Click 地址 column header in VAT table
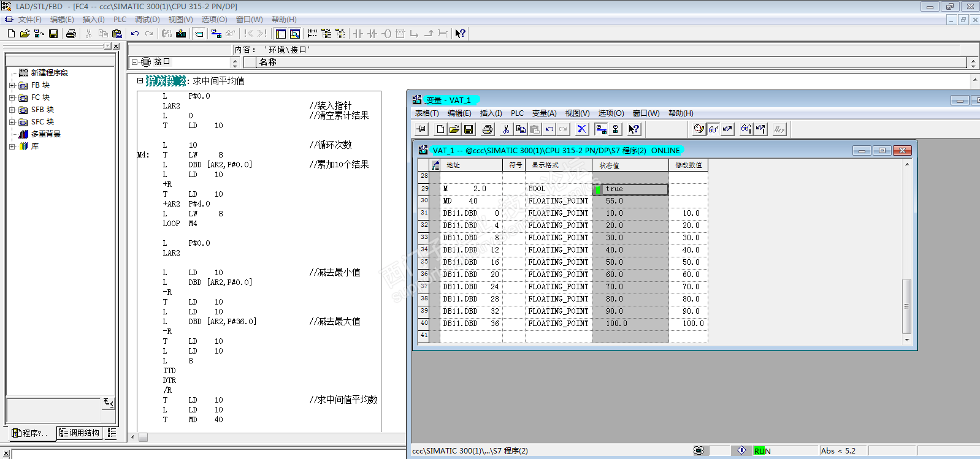The height and width of the screenshot is (459, 980). (x=471, y=165)
